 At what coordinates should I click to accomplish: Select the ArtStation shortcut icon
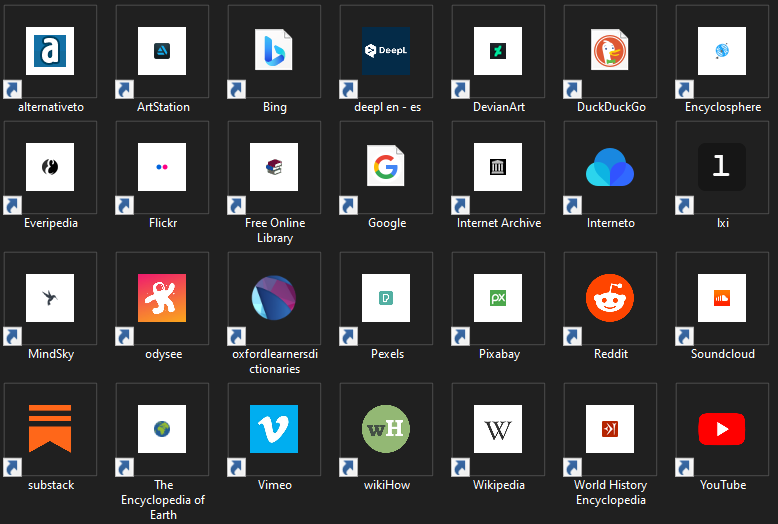point(162,51)
